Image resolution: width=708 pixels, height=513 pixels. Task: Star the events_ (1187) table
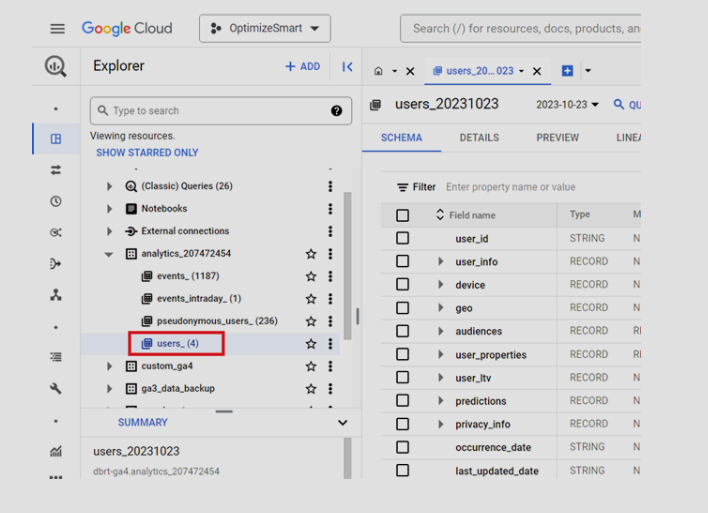pyautogui.click(x=311, y=276)
